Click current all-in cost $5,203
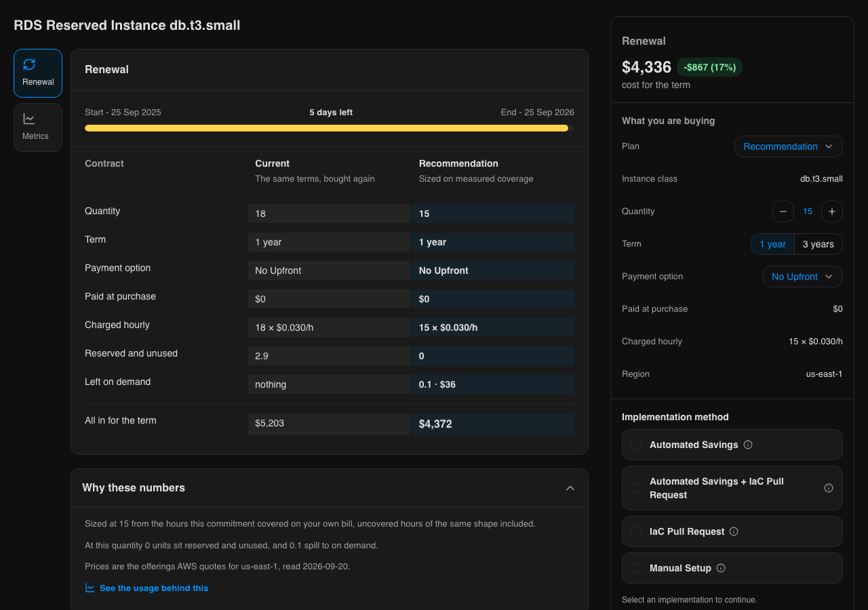 click(329, 424)
